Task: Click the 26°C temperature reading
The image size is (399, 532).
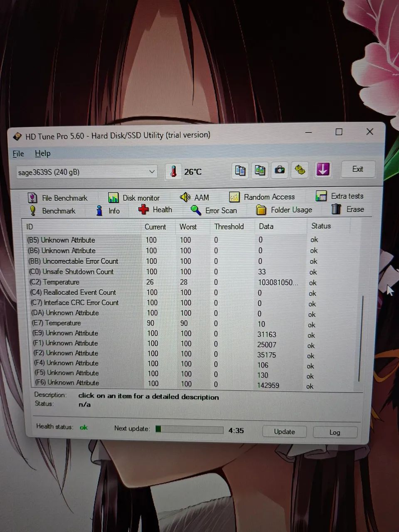Action: click(193, 172)
